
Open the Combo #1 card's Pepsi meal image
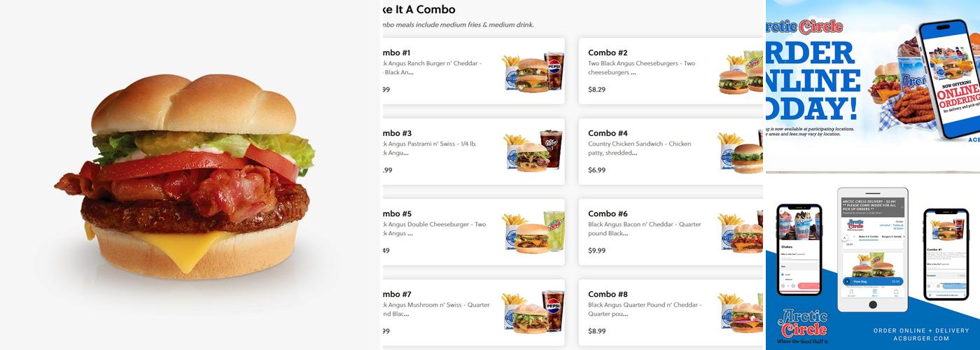point(533,71)
